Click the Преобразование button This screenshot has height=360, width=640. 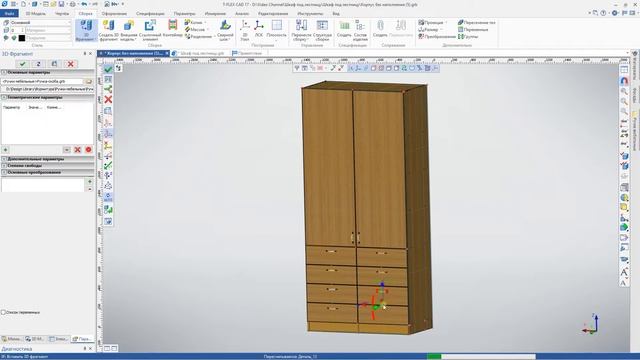click(437, 36)
